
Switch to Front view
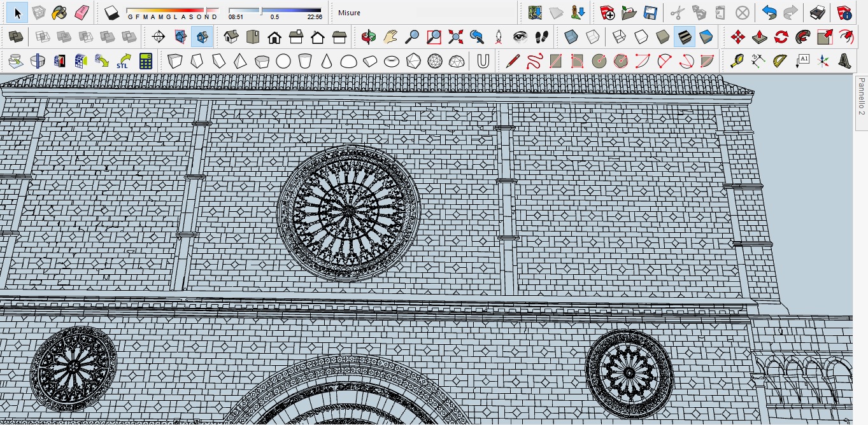pos(275,37)
